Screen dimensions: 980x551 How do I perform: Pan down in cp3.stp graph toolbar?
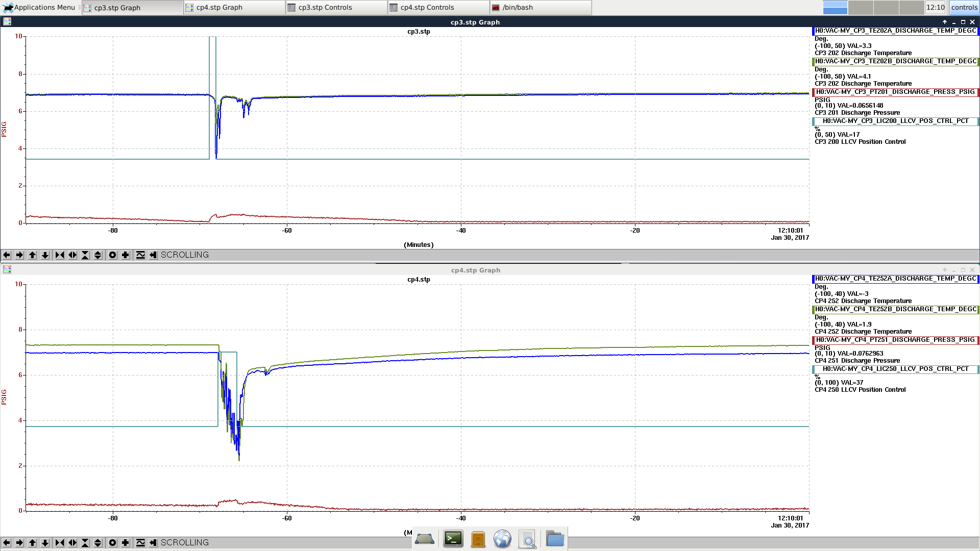tap(45, 255)
